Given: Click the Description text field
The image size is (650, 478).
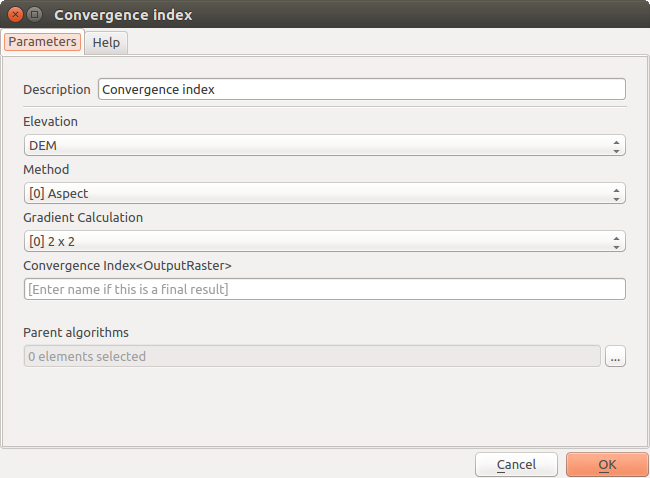Looking at the screenshot, I should (362, 89).
